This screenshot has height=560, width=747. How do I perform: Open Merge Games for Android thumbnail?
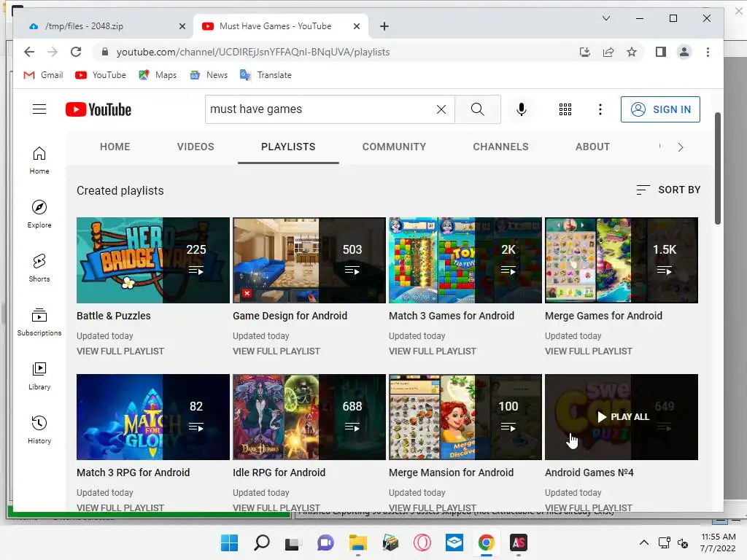tap(622, 260)
